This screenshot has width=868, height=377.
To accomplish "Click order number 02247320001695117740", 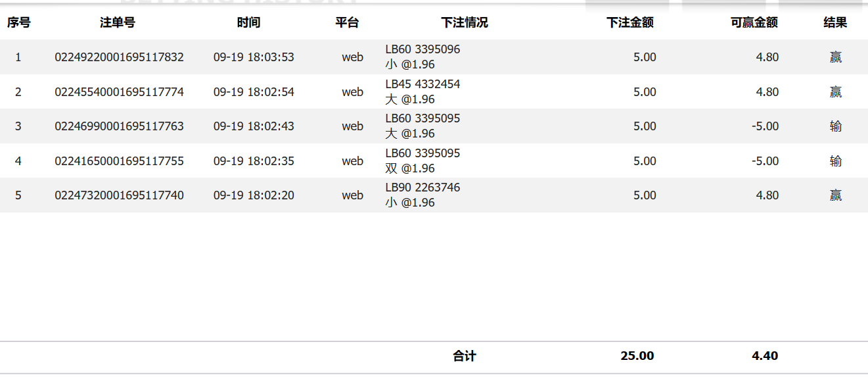I will coord(119,195).
